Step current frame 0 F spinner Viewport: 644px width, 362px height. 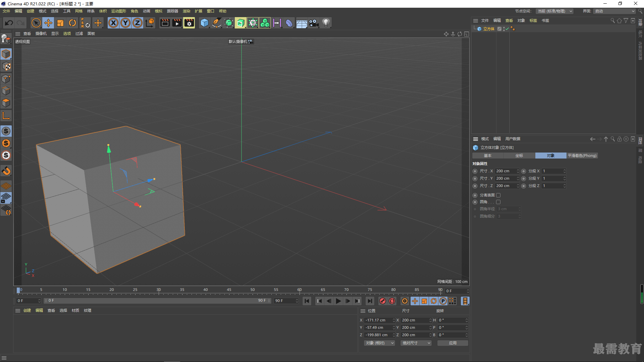point(468,291)
